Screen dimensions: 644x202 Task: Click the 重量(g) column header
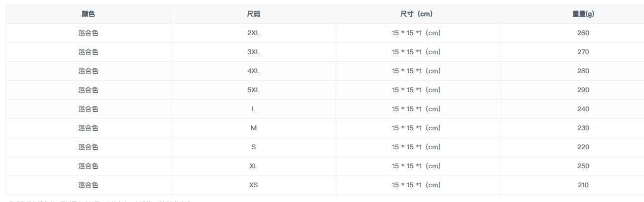point(583,14)
